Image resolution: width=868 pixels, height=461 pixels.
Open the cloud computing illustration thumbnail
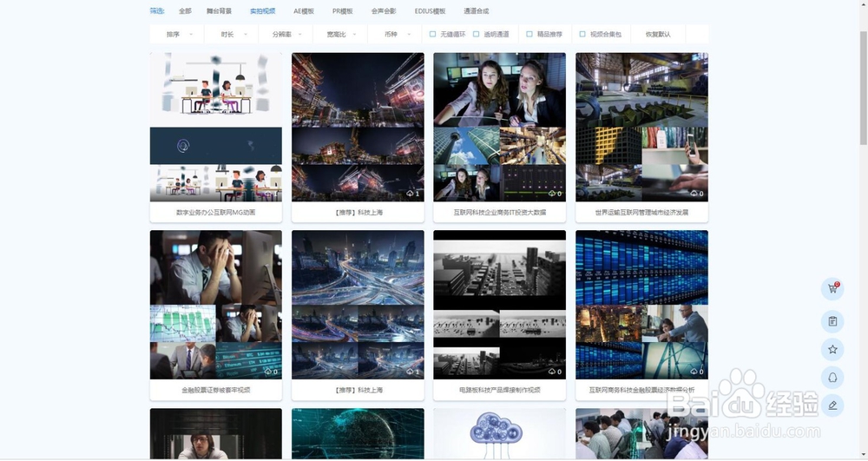(500, 434)
